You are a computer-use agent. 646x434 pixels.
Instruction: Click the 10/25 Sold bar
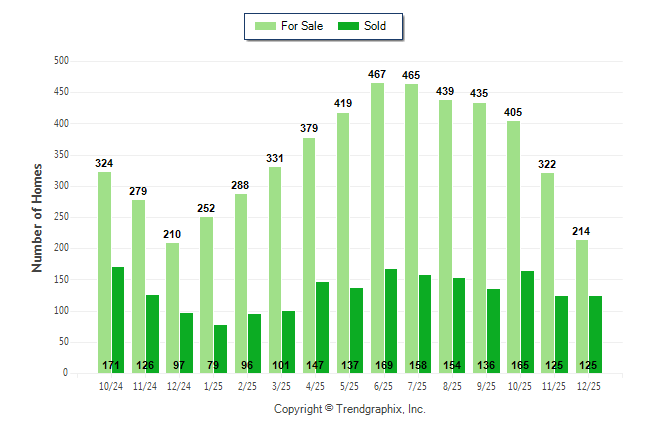click(527, 322)
